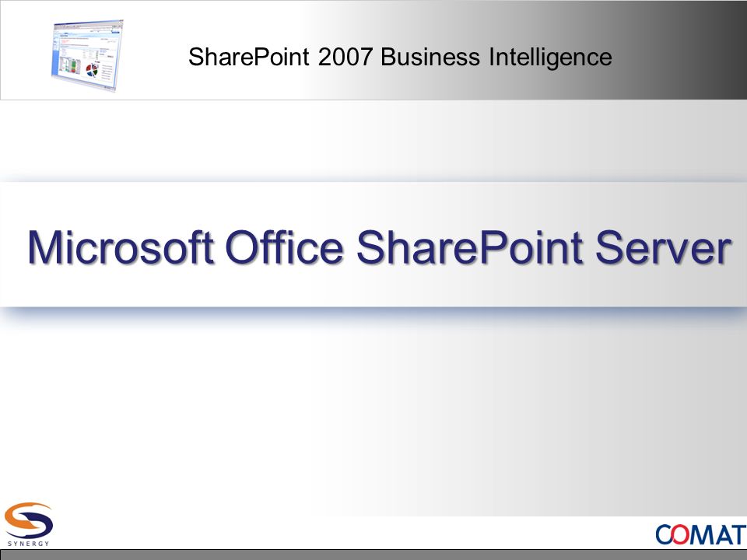Screen dimensions: 747x560
Task: Click the blue shadow beneath the title band
Action: (373, 314)
